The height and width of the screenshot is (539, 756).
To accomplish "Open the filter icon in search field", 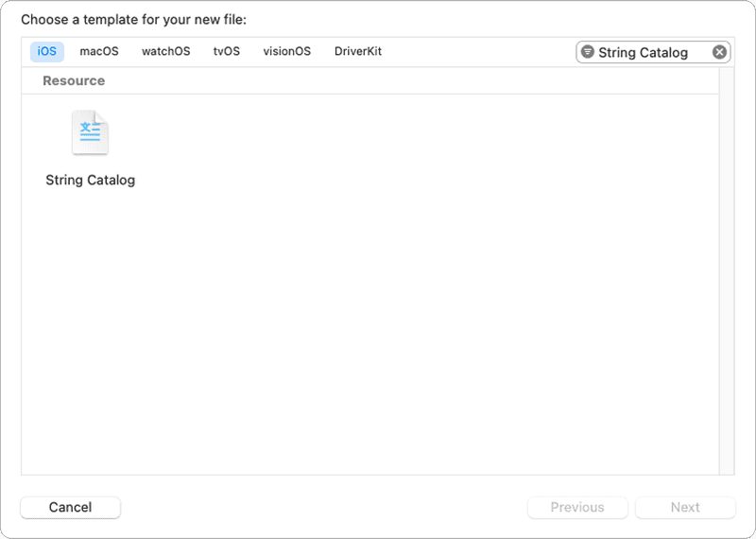I will coord(587,52).
